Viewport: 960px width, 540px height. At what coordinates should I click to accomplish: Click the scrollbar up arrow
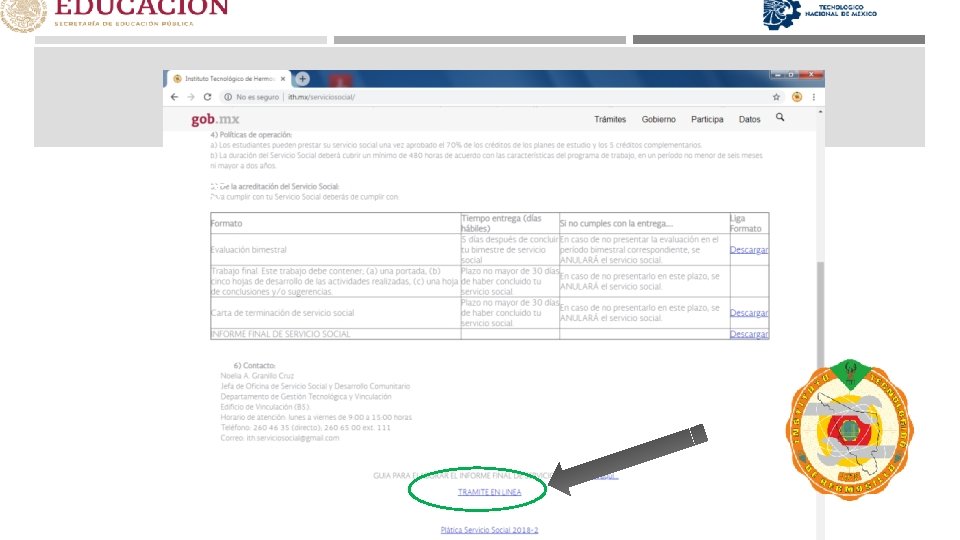point(820,112)
